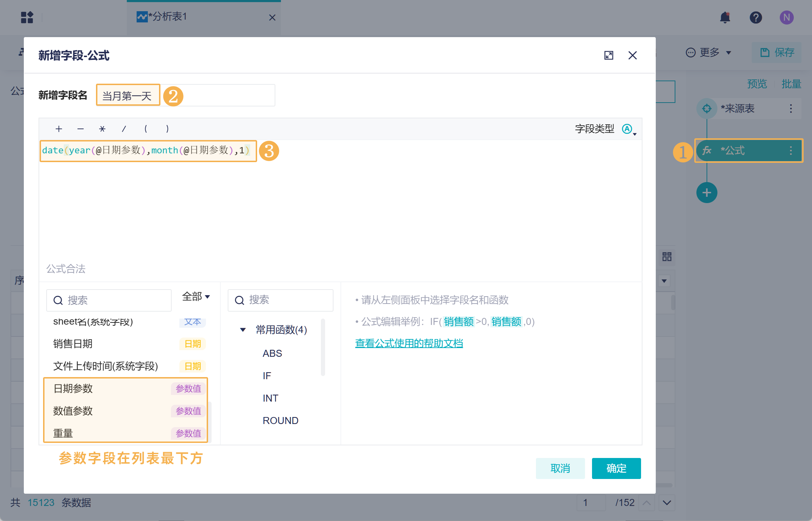Expand formula dialog to full screen
The image size is (812, 521).
pos(609,55)
